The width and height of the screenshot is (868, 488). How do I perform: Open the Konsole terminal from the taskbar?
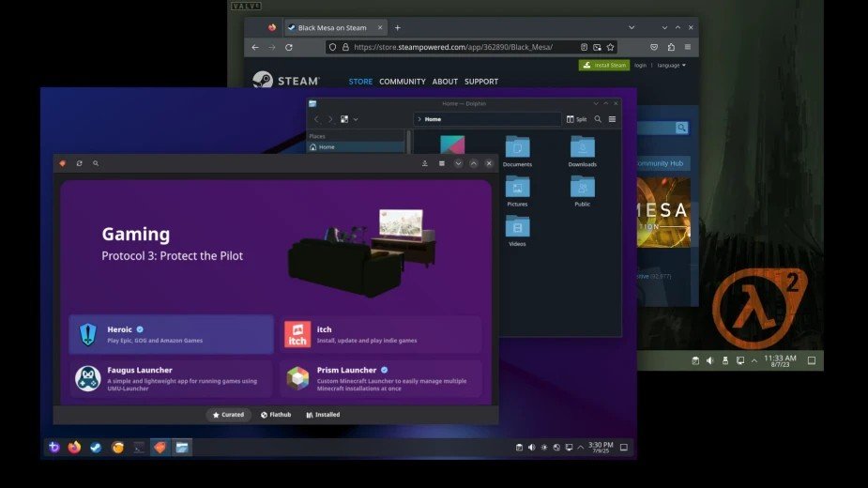tap(139, 447)
